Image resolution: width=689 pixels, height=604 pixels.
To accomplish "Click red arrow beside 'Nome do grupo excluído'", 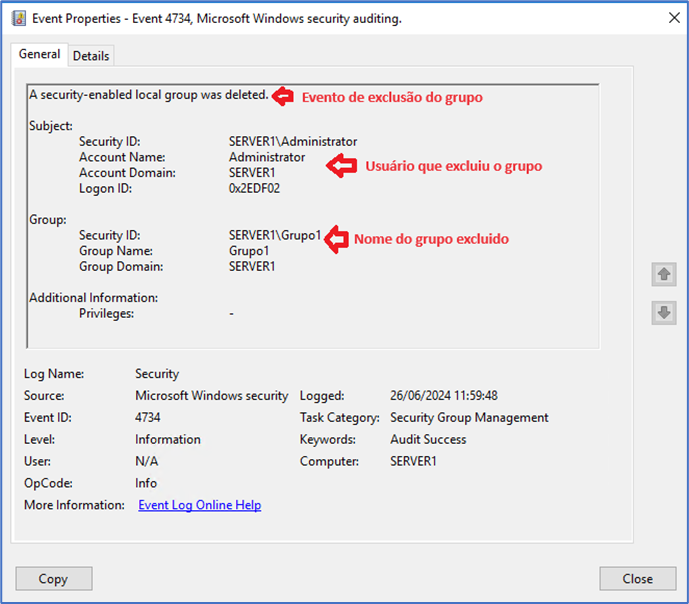I will tap(336, 239).
